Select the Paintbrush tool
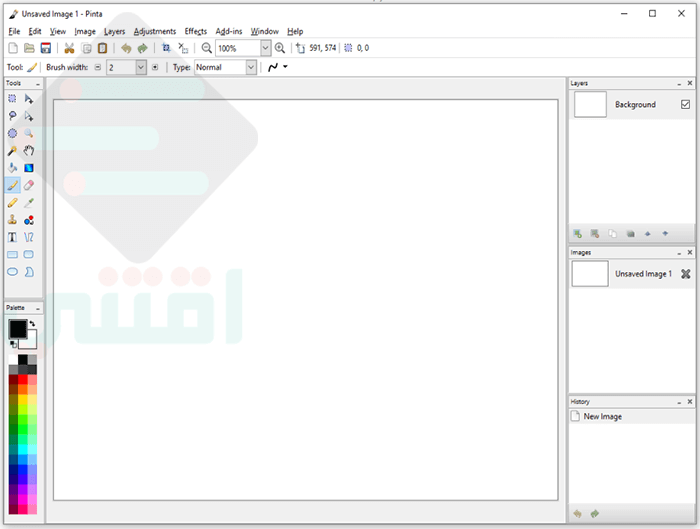The height and width of the screenshot is (529, 700). click(12, 185)
